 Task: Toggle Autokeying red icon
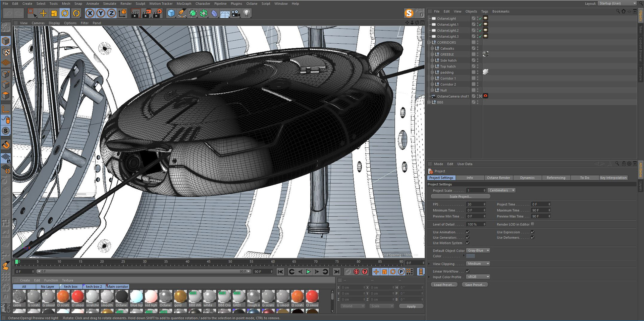tap(356, 272)
